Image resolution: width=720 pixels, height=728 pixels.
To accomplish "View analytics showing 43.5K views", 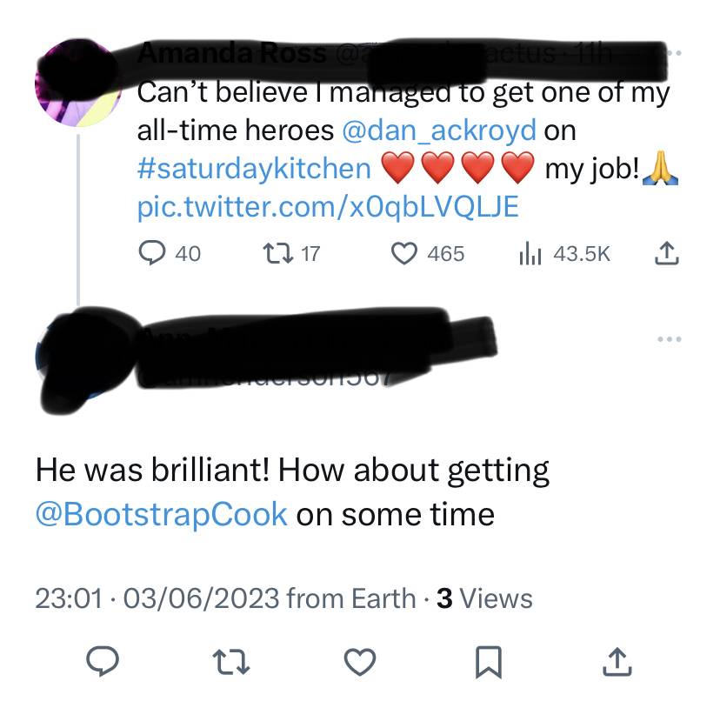I will click(564, 253).
